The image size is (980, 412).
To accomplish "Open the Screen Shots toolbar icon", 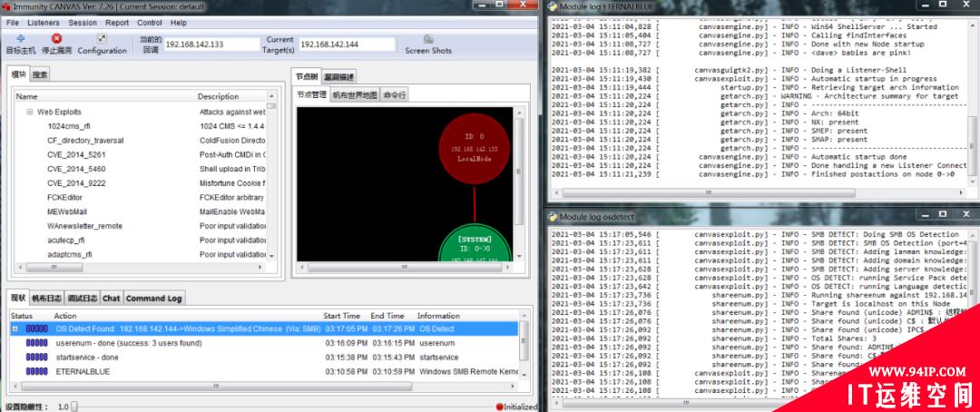I will 428,39.
